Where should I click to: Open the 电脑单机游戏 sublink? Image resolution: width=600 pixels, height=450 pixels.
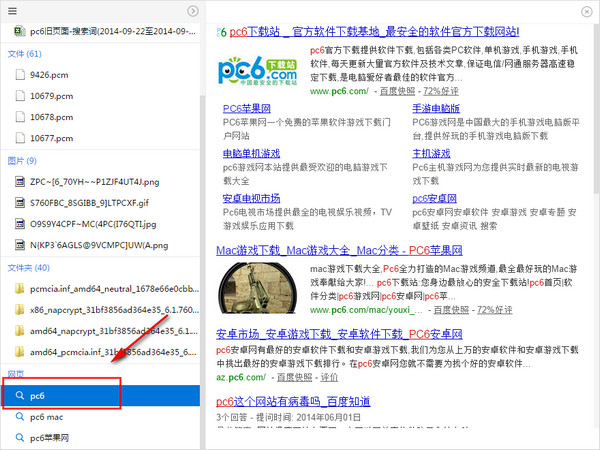[x=251, y=154]
